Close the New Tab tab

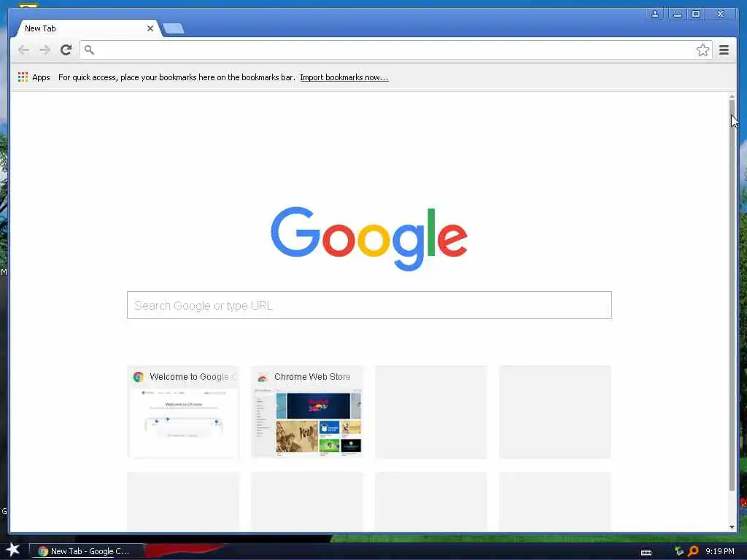pyautogui.click(x=150, y=28)
